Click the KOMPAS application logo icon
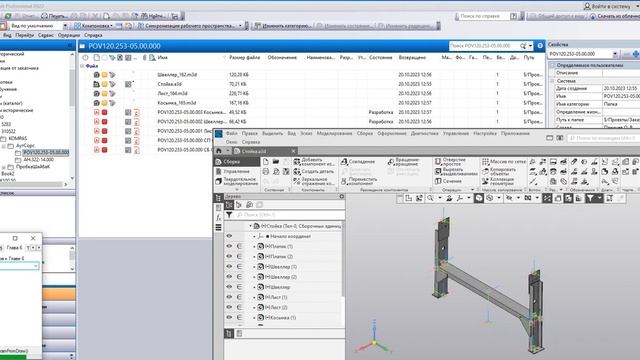 (x=219, y=134)
